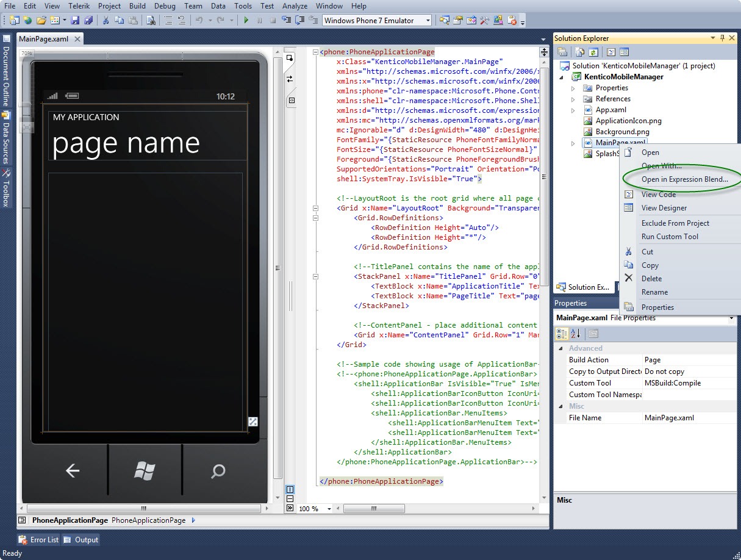Screen dimensions: 741x560
Task: Tap the phone Back arrow button
Action: [x=73, y=470]
